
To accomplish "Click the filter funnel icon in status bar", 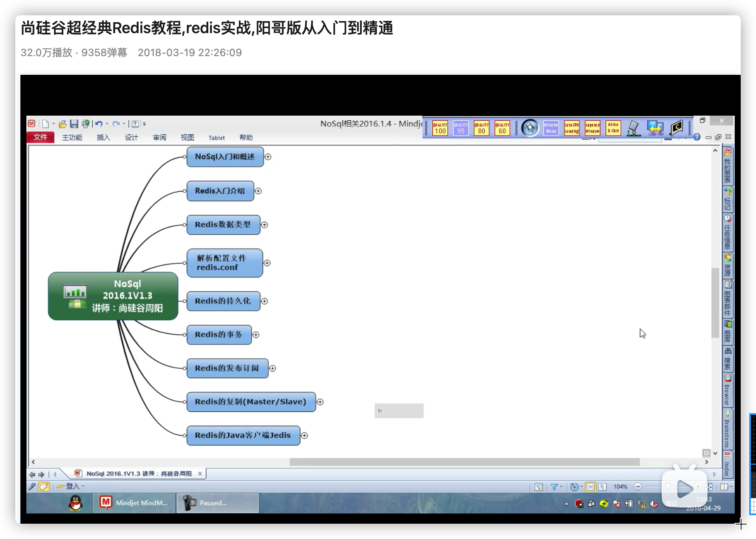I will pyautogui.click(x=554, y=487).
